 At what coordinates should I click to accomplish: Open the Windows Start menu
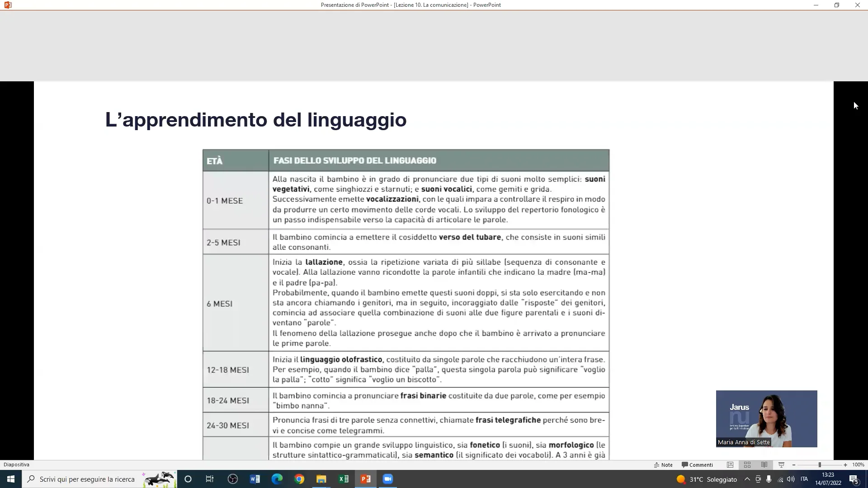(11, 479)
